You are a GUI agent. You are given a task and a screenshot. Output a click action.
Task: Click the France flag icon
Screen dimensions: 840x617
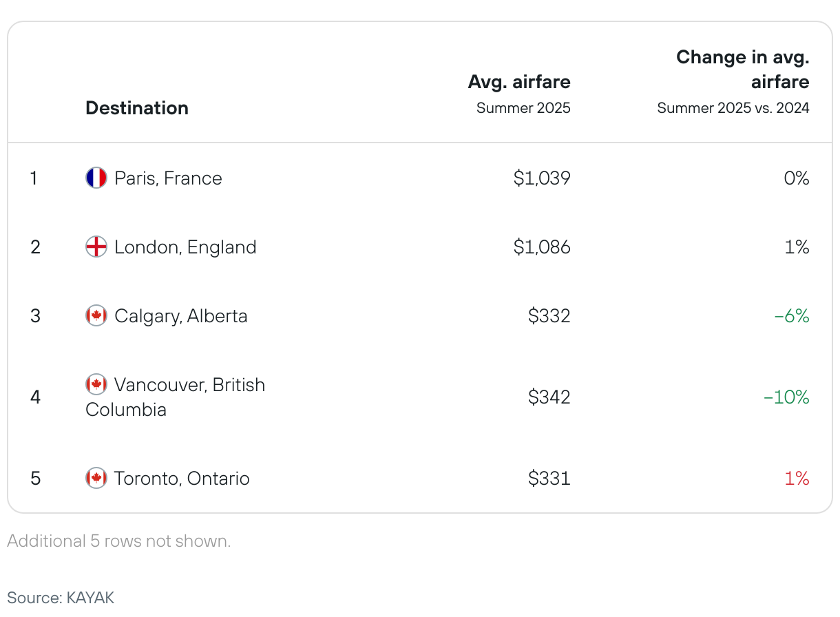pos(96,178)
